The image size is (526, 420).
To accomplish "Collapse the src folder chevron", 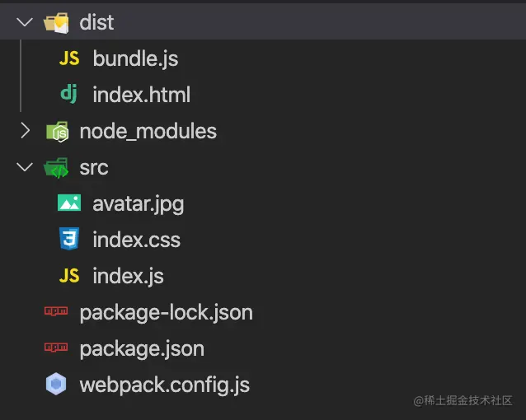I will [x=25, y=167].
